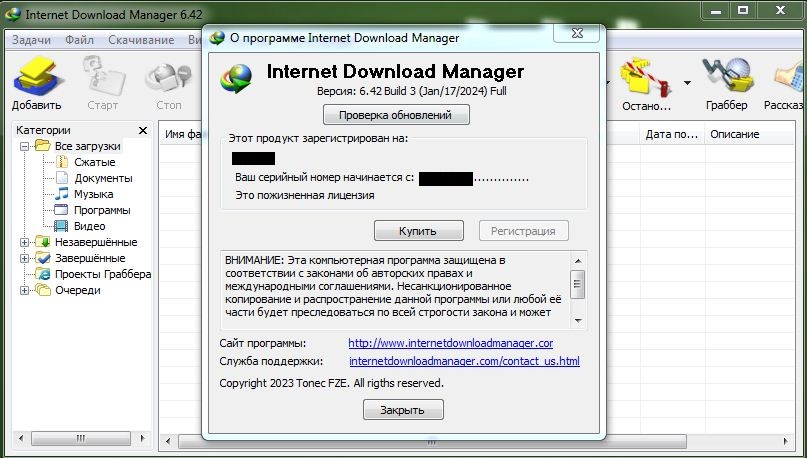
Task: Close the Категории panel with X
Action: pyautogui.click(x=143, y=130)
